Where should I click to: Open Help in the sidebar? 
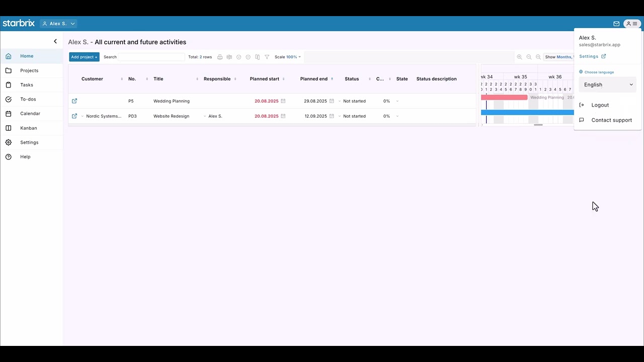(32, 157)
